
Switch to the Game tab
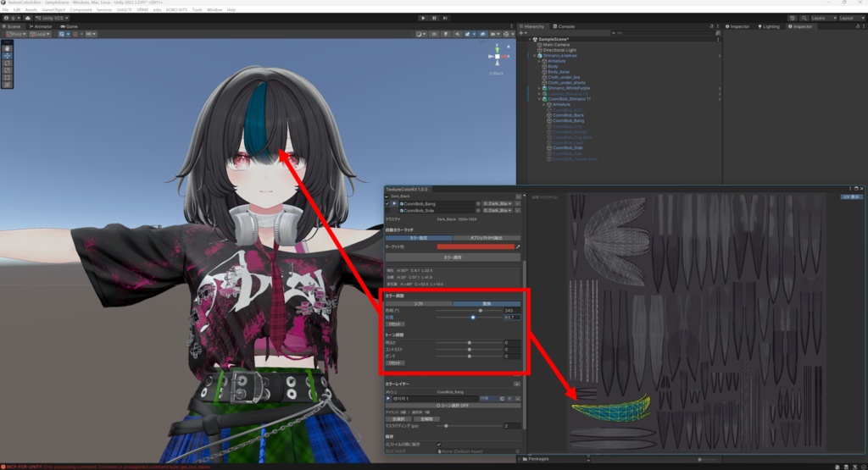tap(70, 26)
